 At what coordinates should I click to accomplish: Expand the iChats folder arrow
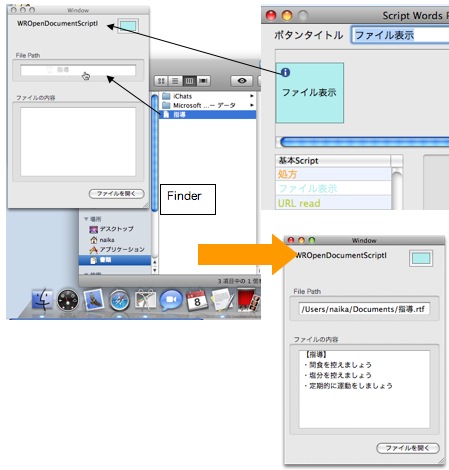tap(252, 96)
